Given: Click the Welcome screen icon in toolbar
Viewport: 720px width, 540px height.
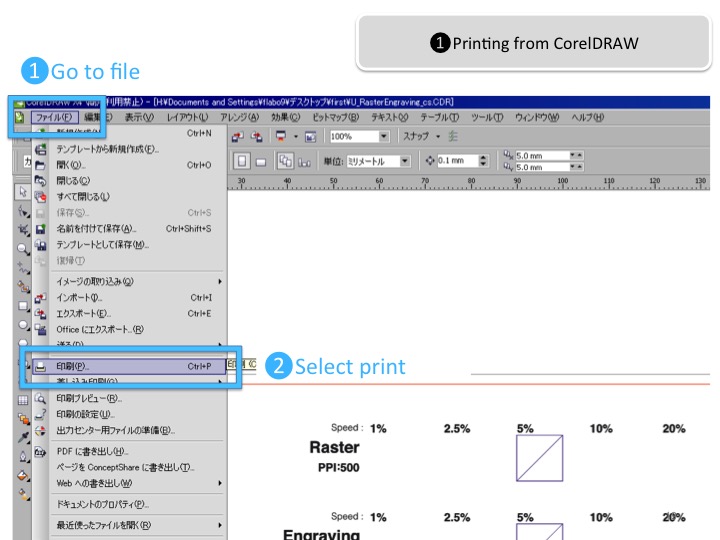Looking at the screenshot, I should pos(310,136).
